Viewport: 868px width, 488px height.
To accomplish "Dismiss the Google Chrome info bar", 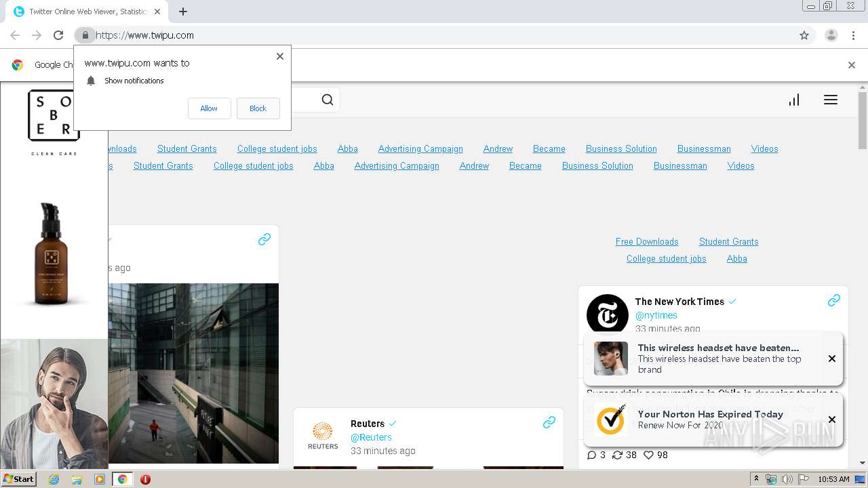I will [852, 65].
